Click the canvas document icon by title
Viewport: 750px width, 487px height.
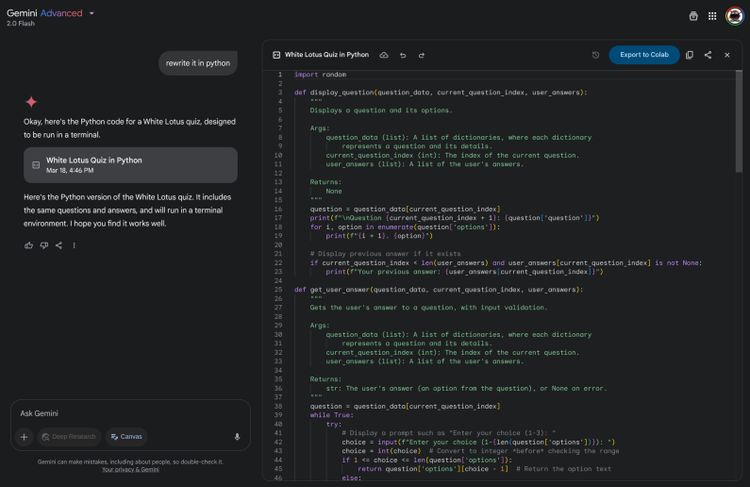pos(276,55)
